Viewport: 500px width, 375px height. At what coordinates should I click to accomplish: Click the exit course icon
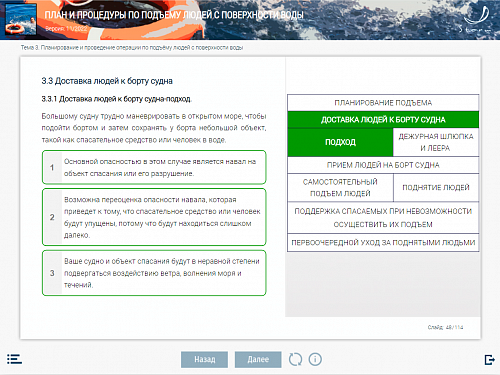pyautogui.click(x=489, y=360)
